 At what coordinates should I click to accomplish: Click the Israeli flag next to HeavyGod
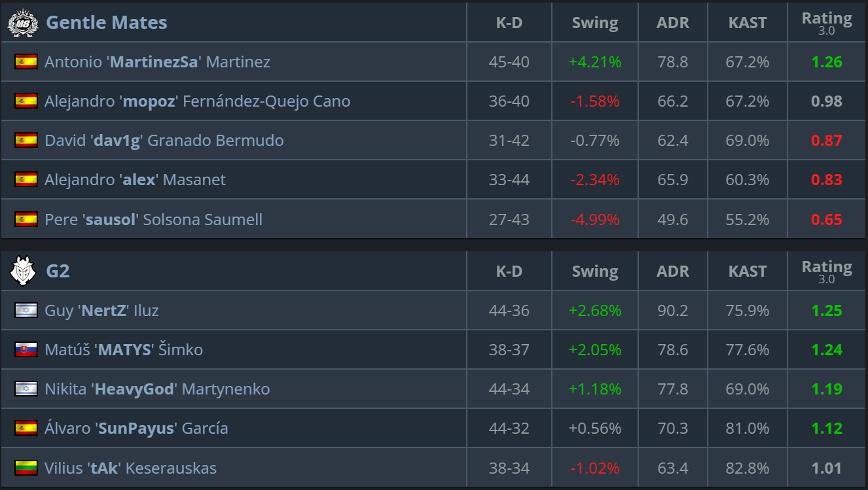pos(26,389)
